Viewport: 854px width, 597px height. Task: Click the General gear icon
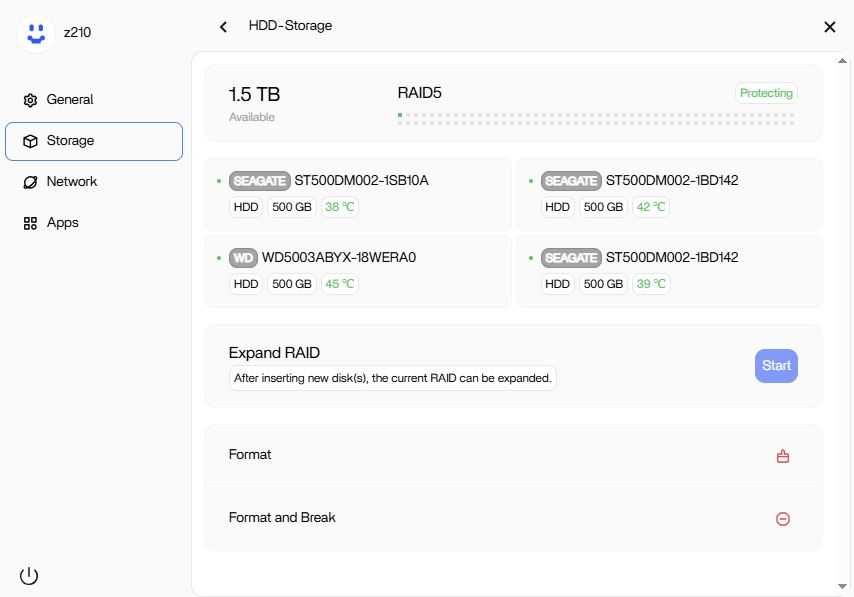click(30, 100)
